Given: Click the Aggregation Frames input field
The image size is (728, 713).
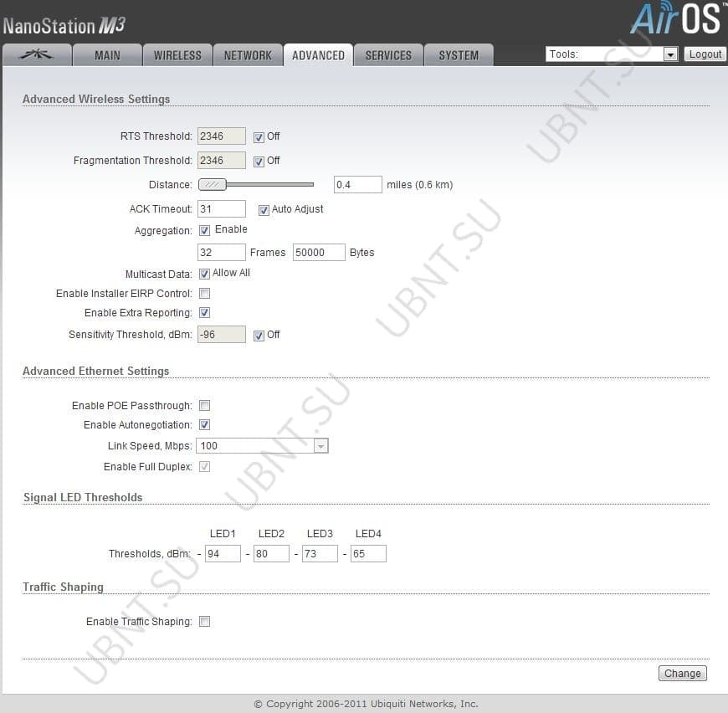Looking at the screenshot, I should 222,252.
